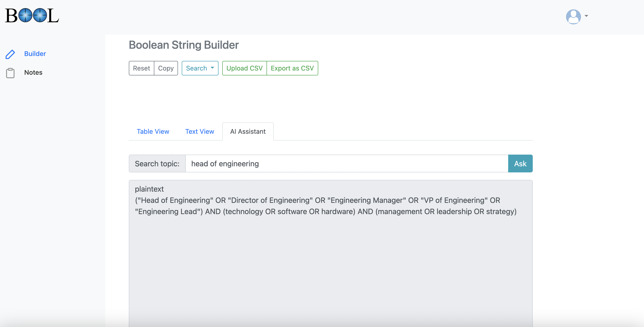The image size is (644, 327).
Task: Click the Boolean String Builder heading
Action: [x=184, y=45]
